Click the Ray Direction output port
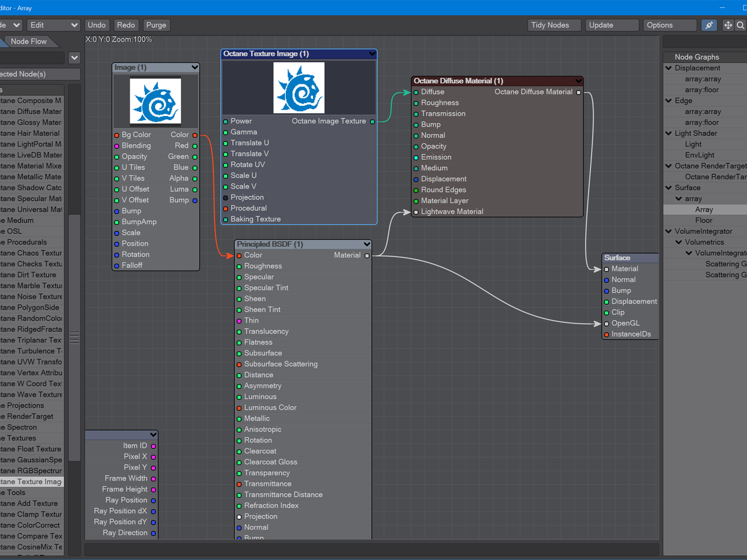The image size is (747, 560). (153, 533)
